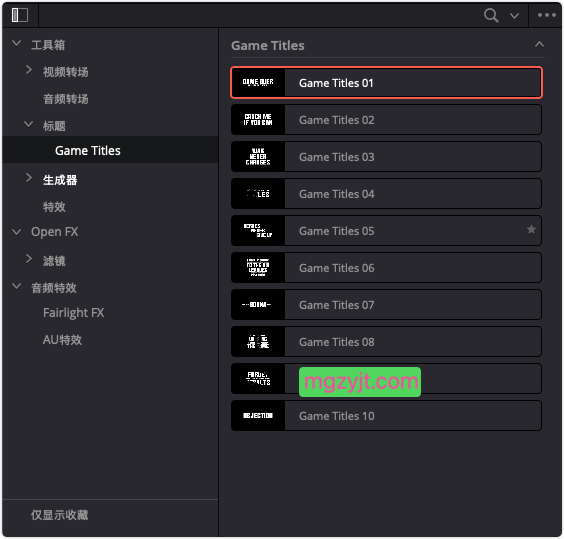This screenshot has height=539, width=564.
Task: Click the Game Titles 03 thumbnail preview
Action: (258, 157)
